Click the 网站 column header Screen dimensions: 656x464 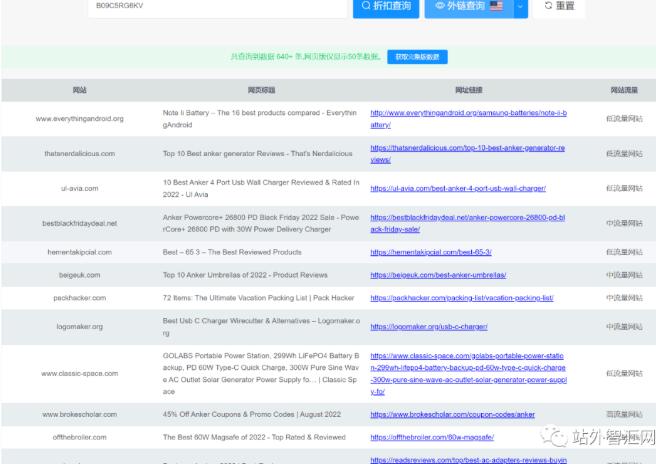point(79,90)
